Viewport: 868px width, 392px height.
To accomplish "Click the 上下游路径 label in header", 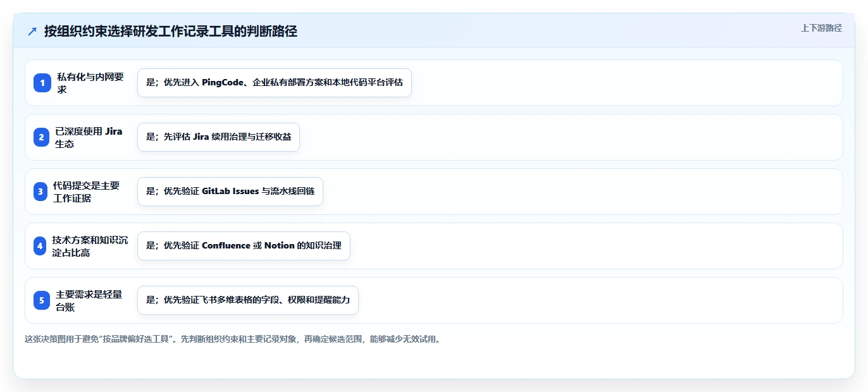I will tap(821, 28).
